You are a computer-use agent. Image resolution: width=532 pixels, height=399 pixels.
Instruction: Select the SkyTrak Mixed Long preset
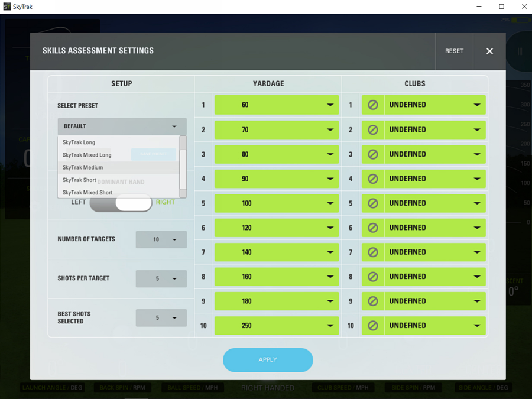[118, 155]
